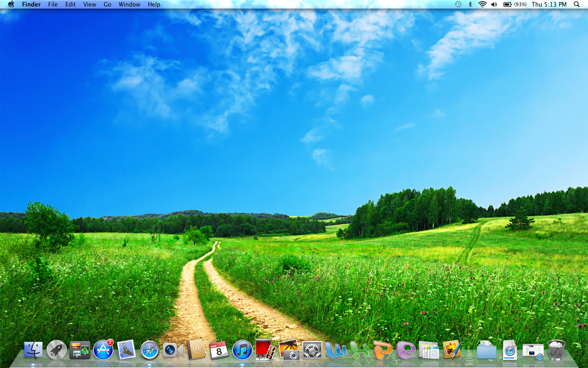Launch Microsoft PowerPoint from the Dock
This screenshot has width=588, height=368.
click(x=382, y=350)
